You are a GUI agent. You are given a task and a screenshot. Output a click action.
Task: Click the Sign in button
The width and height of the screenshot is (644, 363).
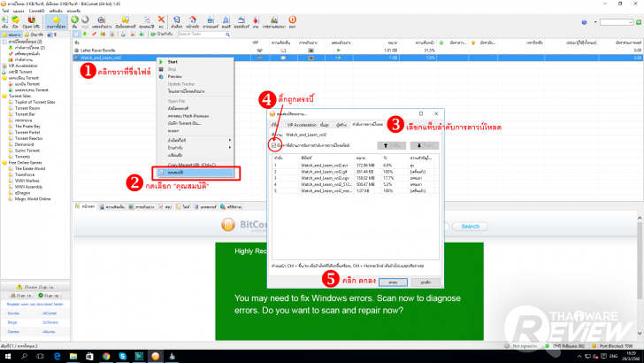coord(21,296)
